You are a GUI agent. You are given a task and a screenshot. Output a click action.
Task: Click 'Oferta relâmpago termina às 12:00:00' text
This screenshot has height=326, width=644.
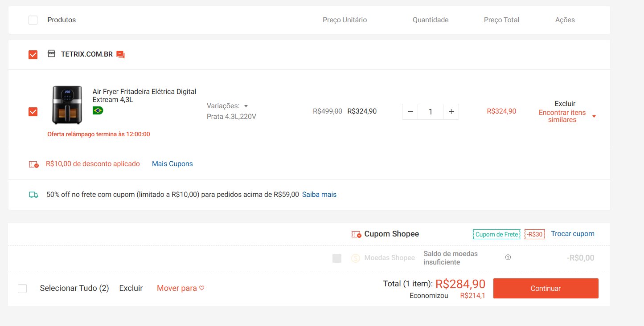[x=98, y=134]
